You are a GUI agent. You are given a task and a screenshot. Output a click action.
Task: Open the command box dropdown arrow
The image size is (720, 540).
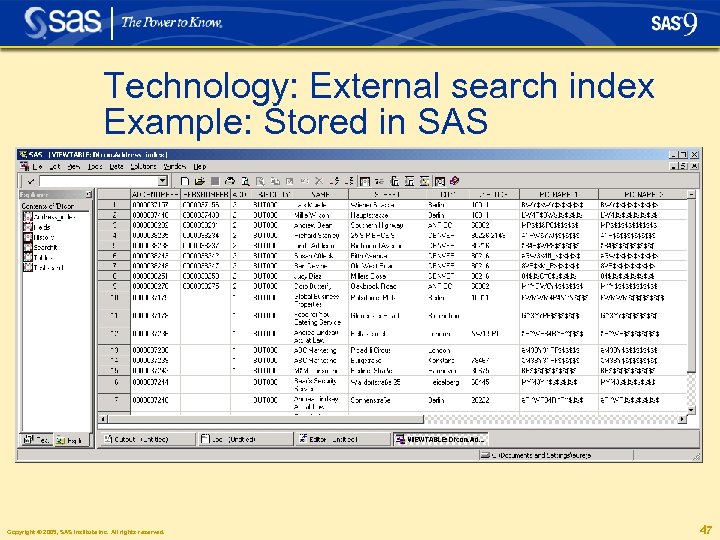(x=163, y=181)
